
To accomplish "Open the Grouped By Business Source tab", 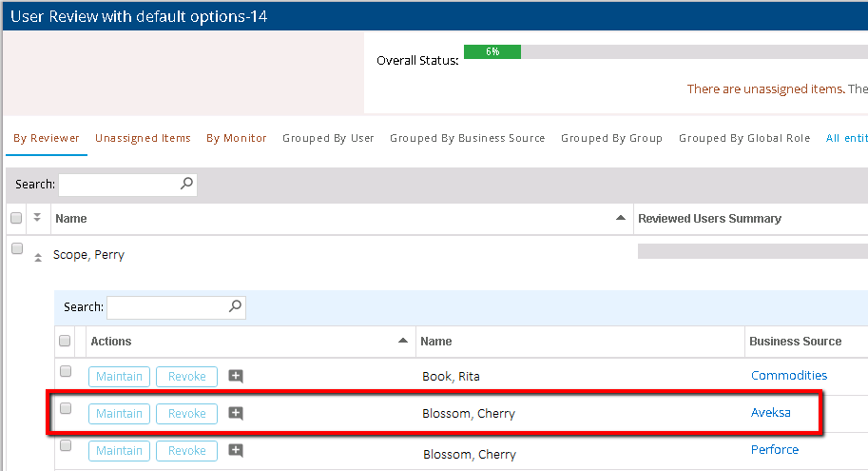I will coord(467,138).
